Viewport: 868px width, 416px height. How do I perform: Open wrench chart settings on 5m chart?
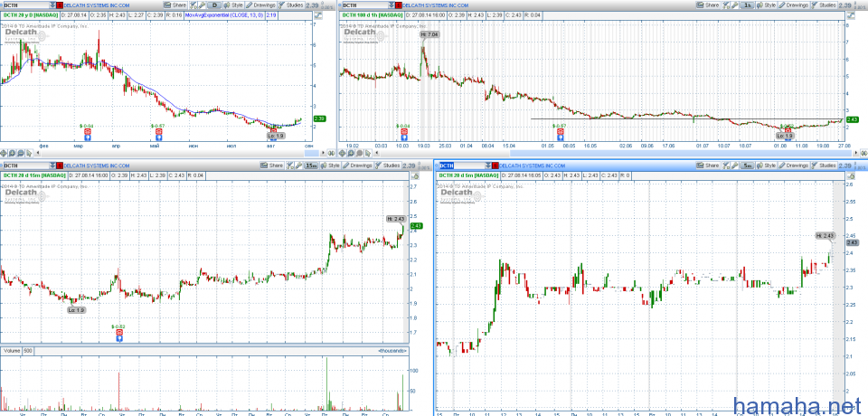pos(735,165)
